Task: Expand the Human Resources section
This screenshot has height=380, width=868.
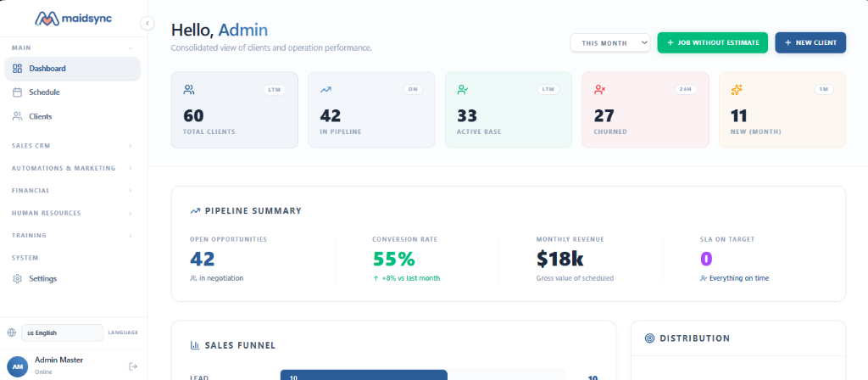Action: pyautogui.click(x=73, y=213)
